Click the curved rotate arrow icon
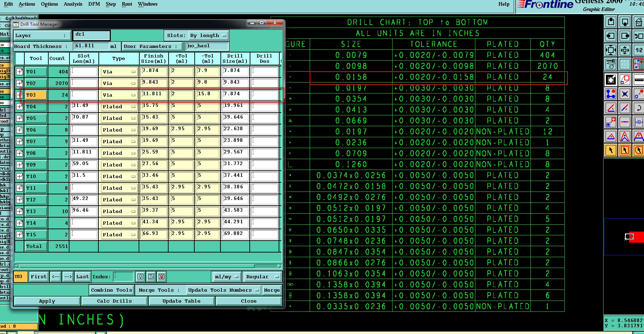 (x=638, y=108)
